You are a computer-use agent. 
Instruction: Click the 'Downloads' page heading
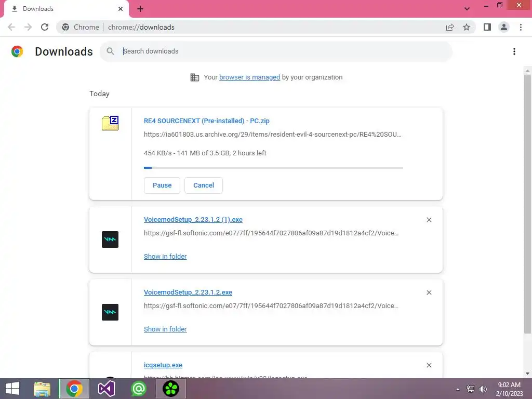[64, 51]
